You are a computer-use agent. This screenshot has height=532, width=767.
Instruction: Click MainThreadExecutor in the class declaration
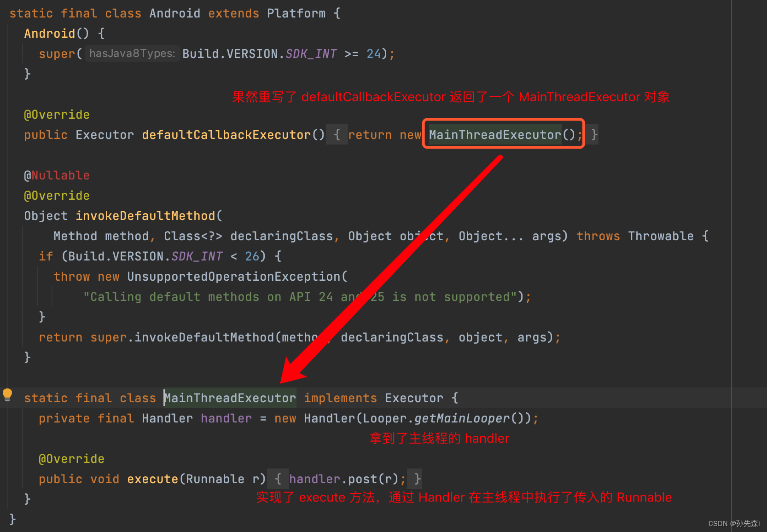click(x=230, y=398)
